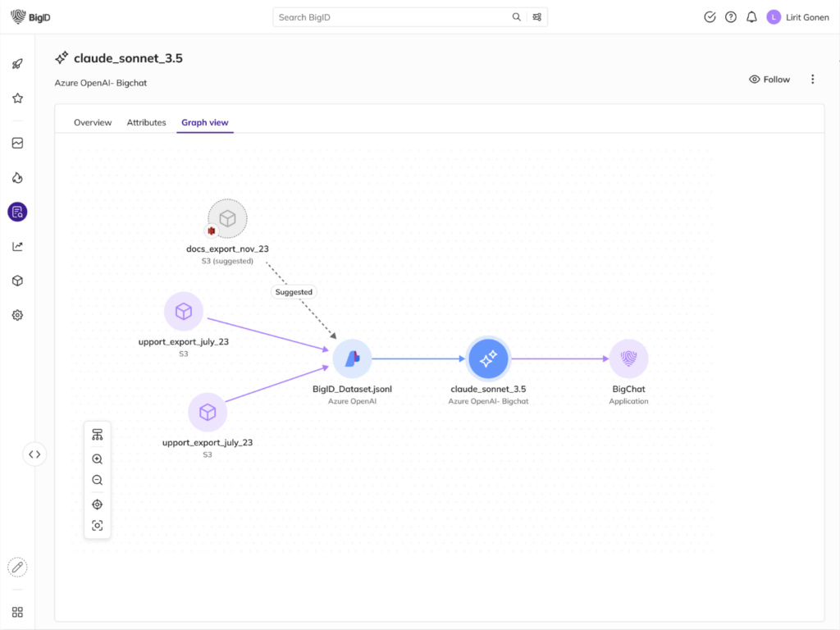Open the rocket icon in sidebar
Screen dimensions: 840x630
(x=17, y=64)
